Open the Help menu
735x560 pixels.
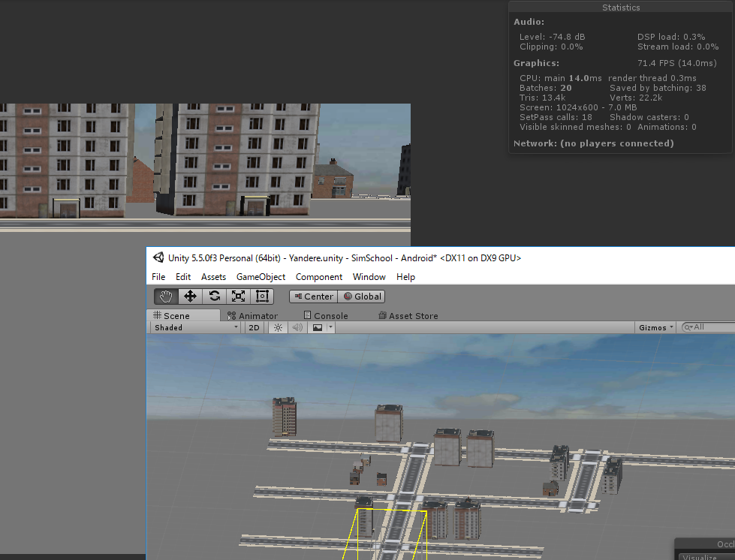(405, 277)
